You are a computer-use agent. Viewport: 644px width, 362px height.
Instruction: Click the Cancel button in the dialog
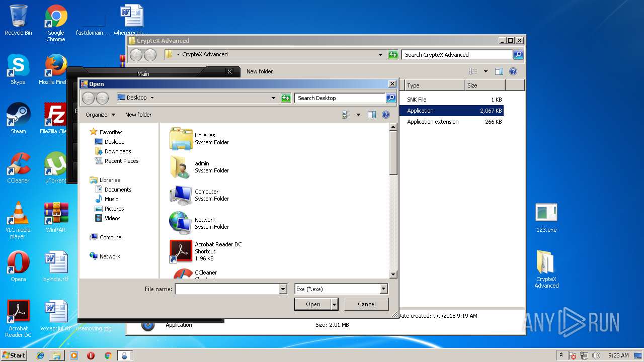click(367, 304)
